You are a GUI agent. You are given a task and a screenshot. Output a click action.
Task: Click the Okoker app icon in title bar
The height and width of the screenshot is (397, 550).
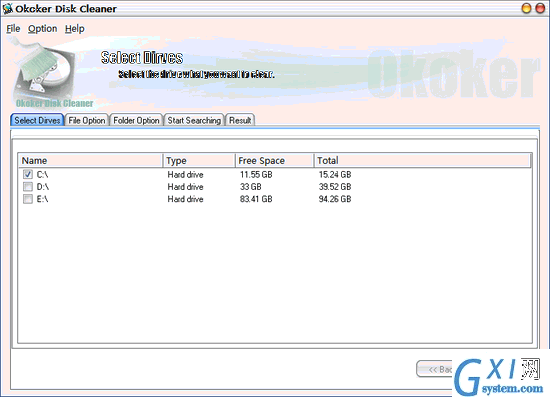(7, 8)
